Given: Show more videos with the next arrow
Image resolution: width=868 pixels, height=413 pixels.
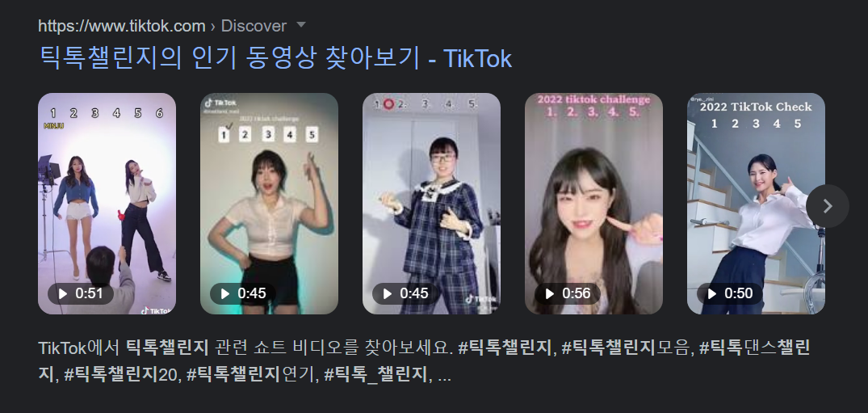Looking at the screenshot, I should (827, 206).
